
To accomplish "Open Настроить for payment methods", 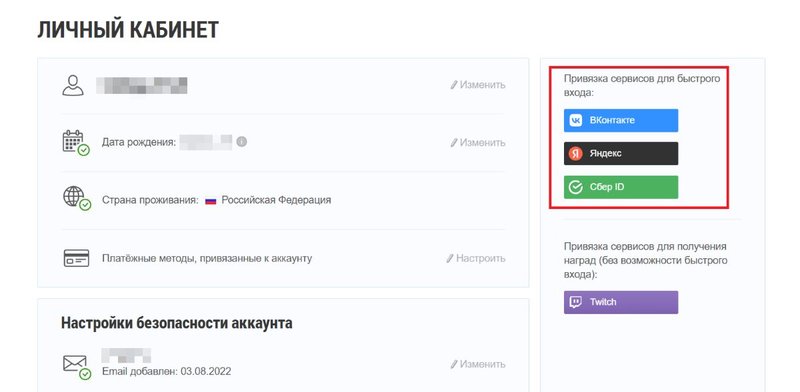I will tap(476, 258).
